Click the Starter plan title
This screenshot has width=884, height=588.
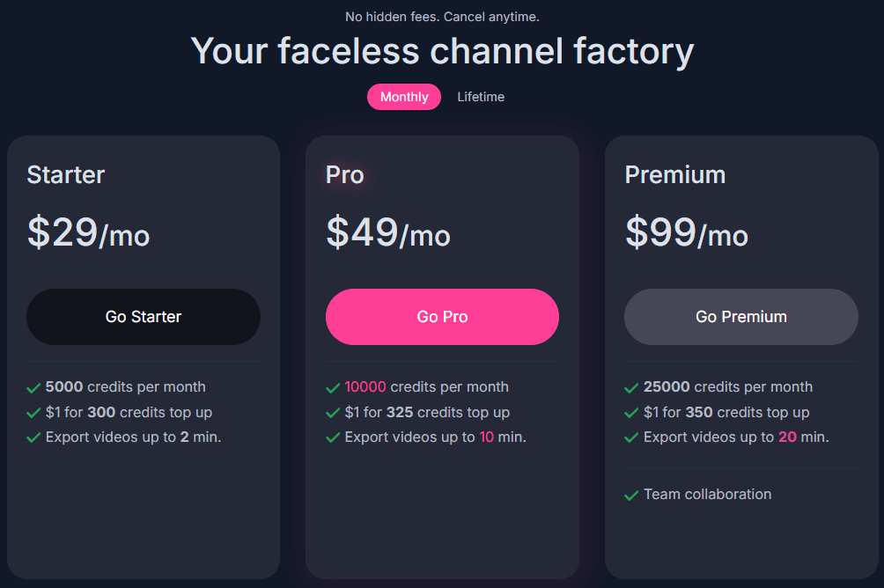pyautogui.click(x=66, y=174)
